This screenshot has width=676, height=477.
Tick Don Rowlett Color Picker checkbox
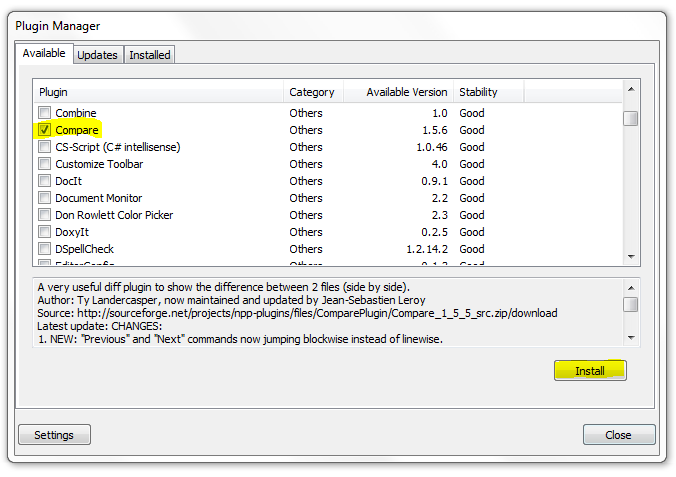[45, 215]
